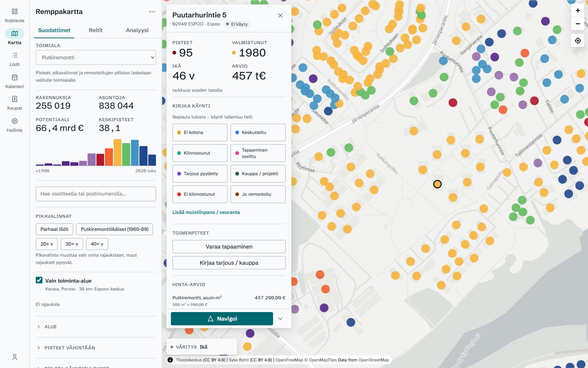Record visit result Tarjous pyydetty
The width and height of the screenshot is (588, 368).
[x=200, y=174]
